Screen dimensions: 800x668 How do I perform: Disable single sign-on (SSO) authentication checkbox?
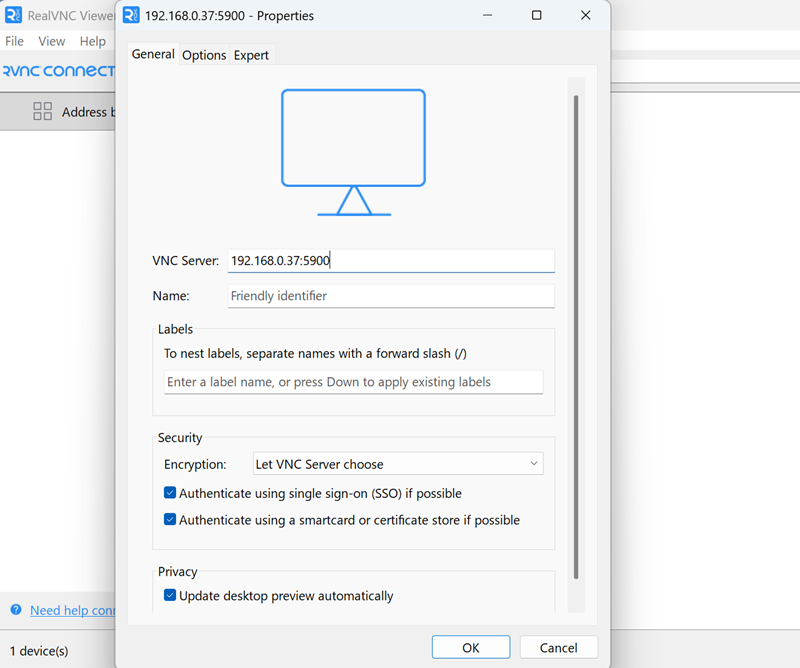click(170, 493)
